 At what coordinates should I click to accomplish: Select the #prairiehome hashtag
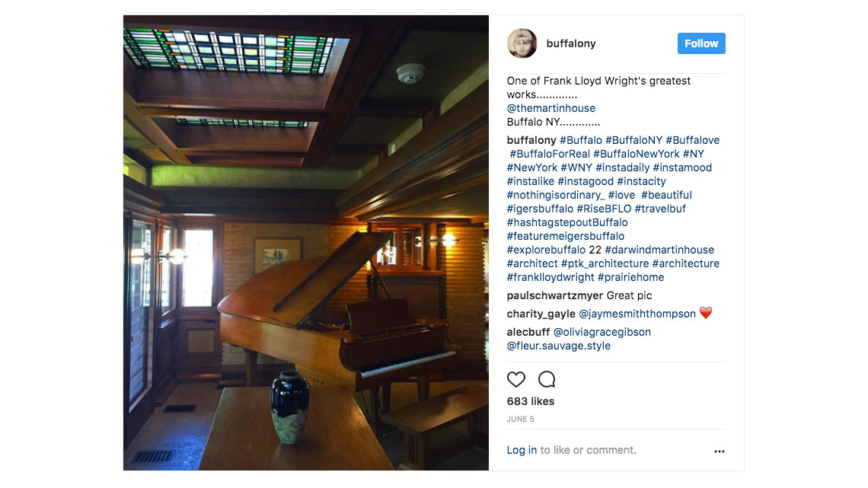point(630,277)
